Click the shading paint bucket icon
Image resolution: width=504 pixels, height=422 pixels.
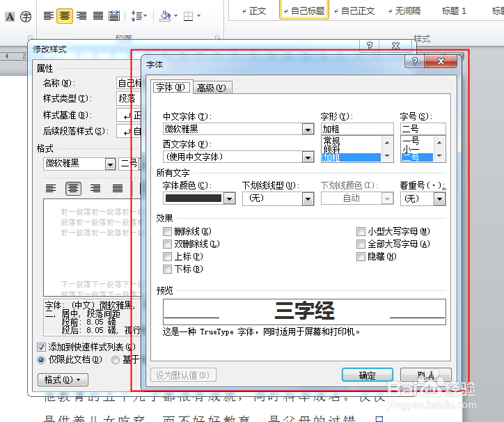pyautogui.click(x=165, y=16)
